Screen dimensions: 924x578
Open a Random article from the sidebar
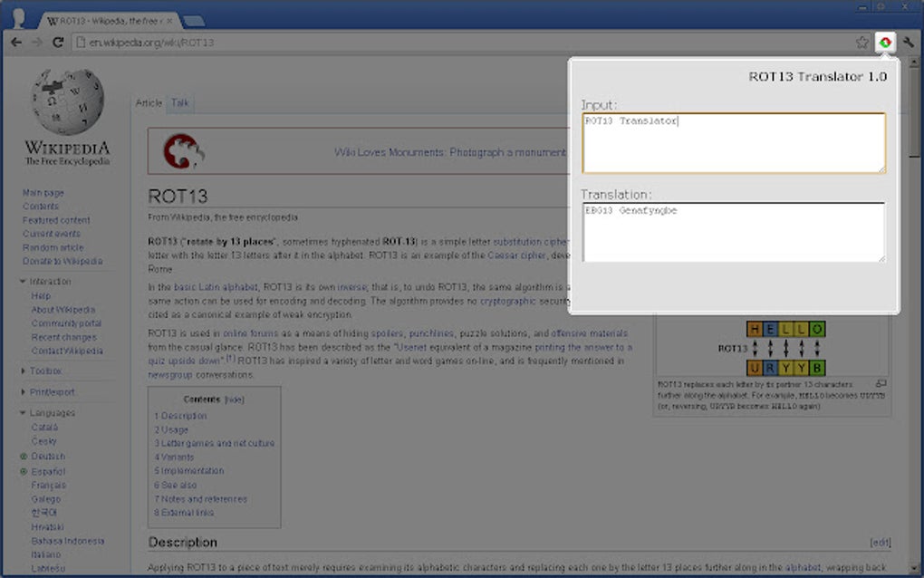pyautogui.click(x=53, y=247)
